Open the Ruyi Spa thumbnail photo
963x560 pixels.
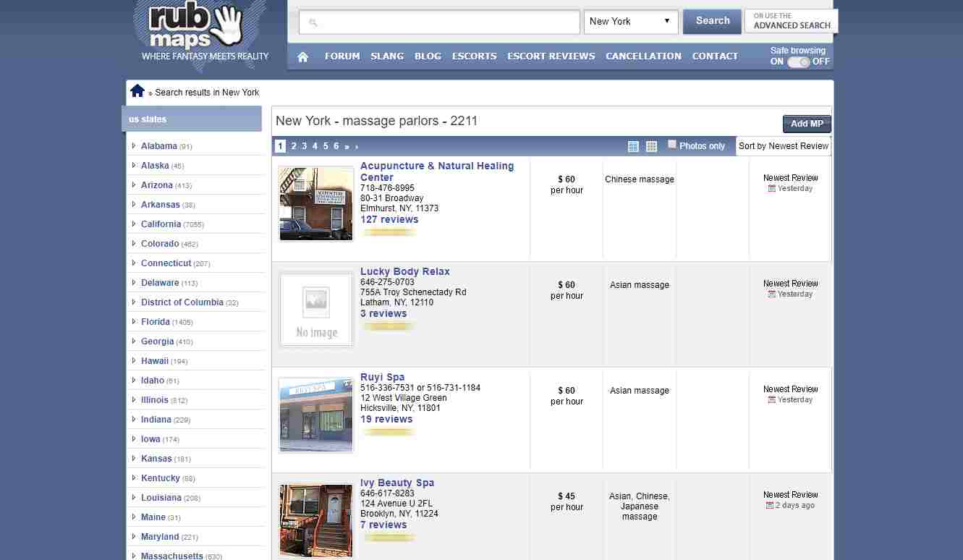click(x=316, y=415)
